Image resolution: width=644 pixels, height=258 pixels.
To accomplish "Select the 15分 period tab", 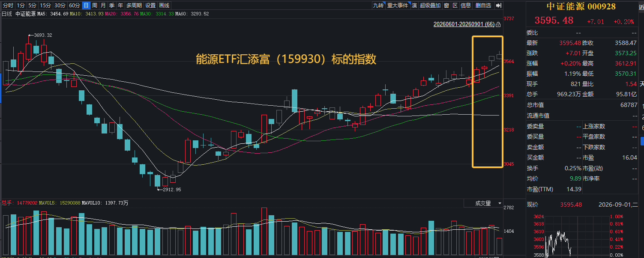I will (x=45, y=6).
